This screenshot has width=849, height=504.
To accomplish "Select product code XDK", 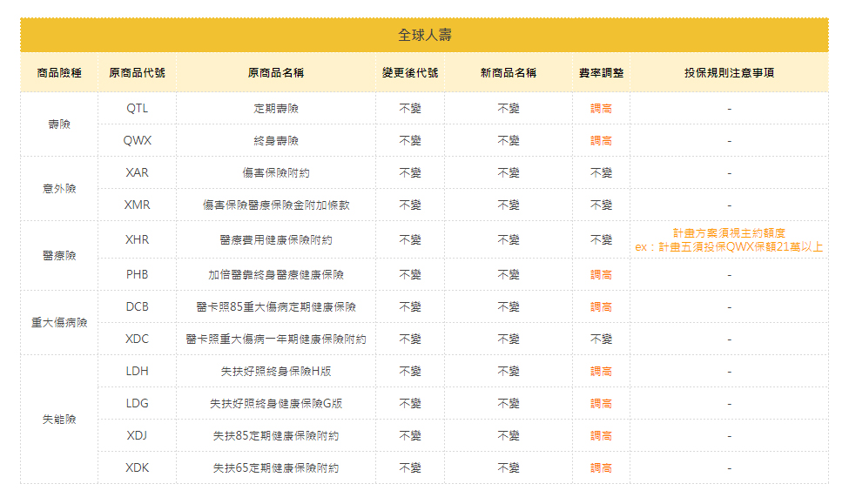I will (x=137, y=467).
